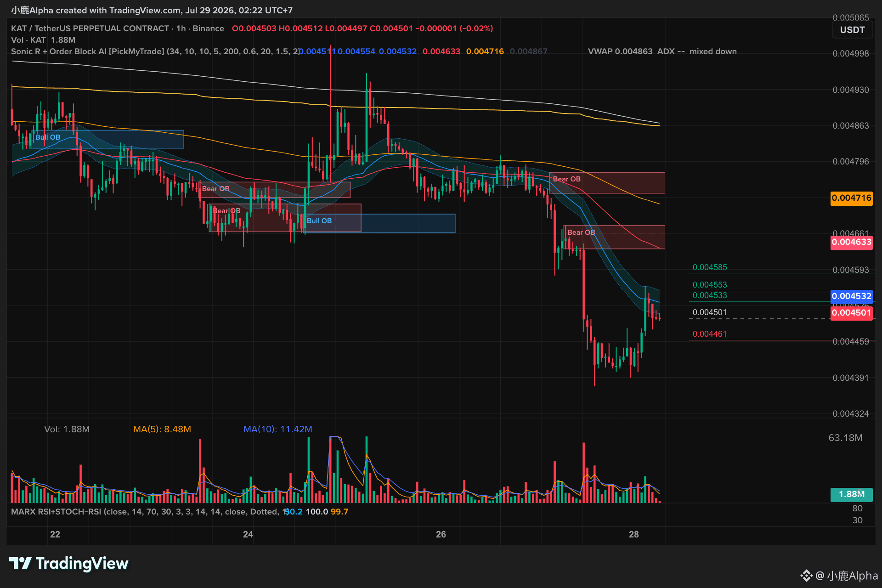Viewport: 882px width, 588px height.
Task: Click the RSI value 100.0 in white
Action: point(317,512)
